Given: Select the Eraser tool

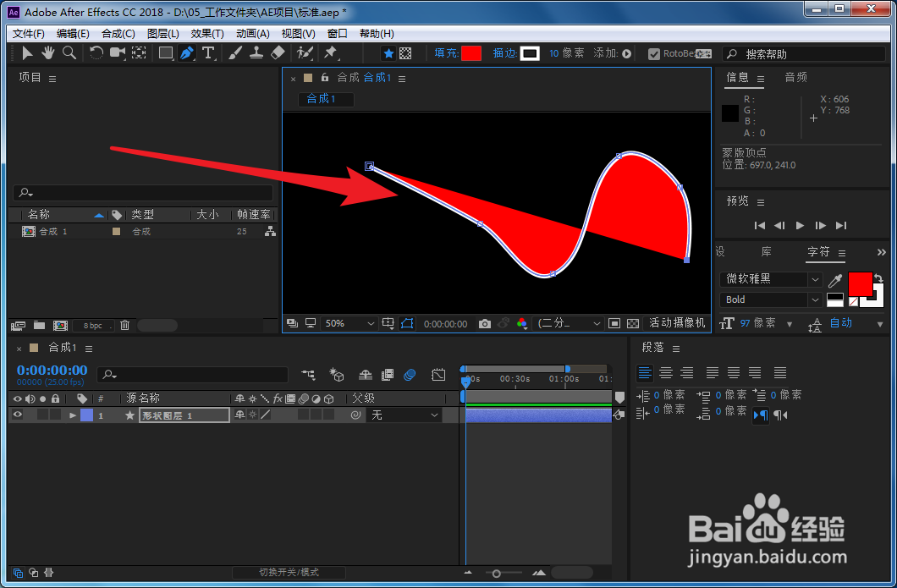Looking at the screenshot, I should coord(278,53).
